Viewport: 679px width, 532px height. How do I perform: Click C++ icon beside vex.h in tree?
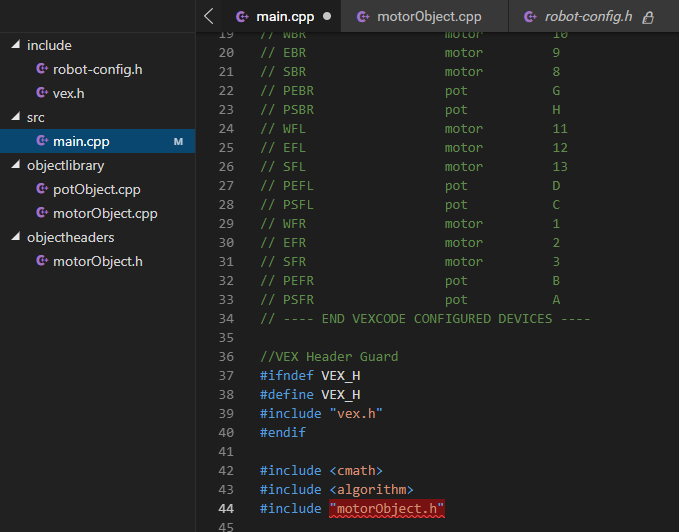point(42,92)
